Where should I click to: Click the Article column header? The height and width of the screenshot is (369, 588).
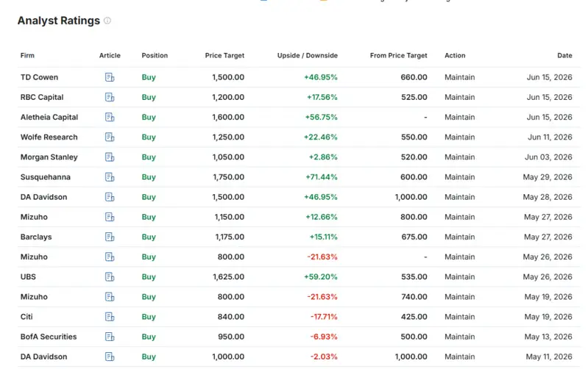[110, 55]
